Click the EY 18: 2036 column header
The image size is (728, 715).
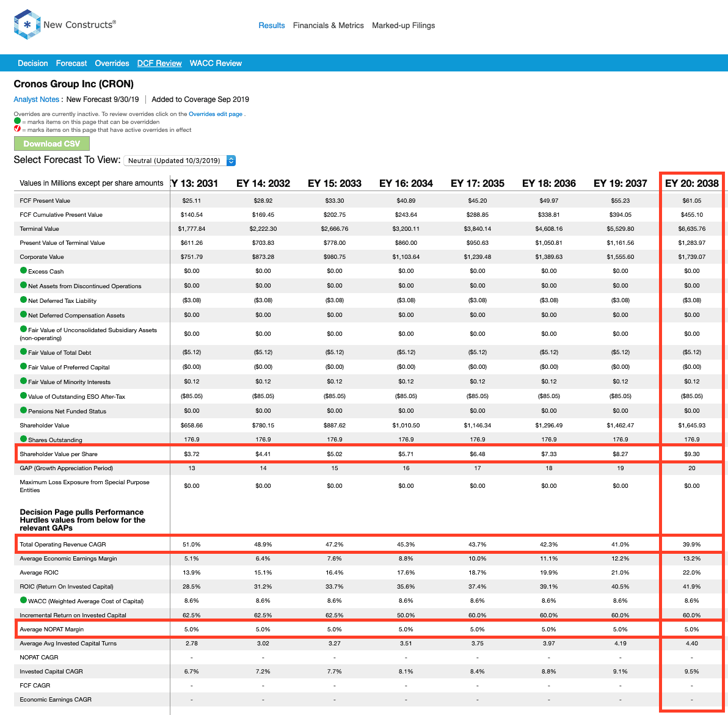[549, 183]
